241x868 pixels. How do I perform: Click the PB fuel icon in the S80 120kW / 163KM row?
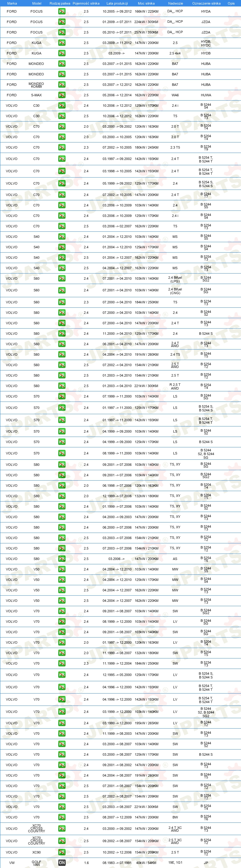[x=62, y=486]
